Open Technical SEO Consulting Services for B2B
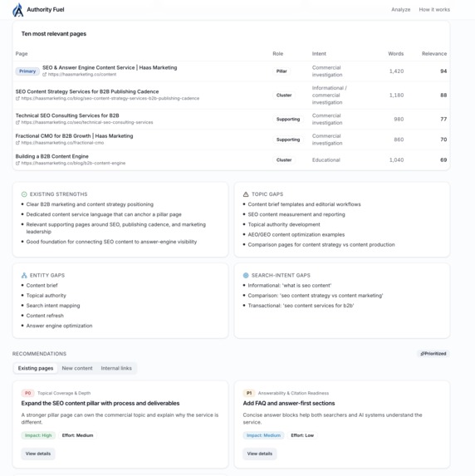 [67, 115]
